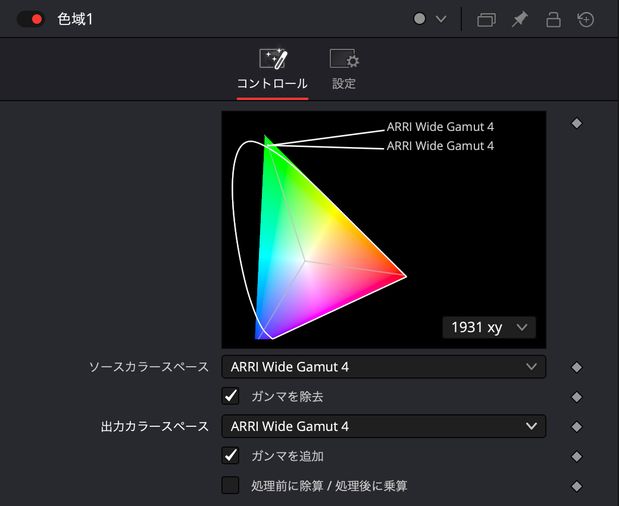Screen dimensions: 619x506
Task: Click the 色域1 node name
Action: (x=75, y=19)
